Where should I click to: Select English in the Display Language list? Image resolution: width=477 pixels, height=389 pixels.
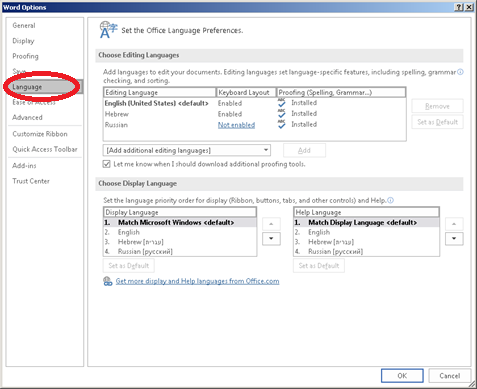[x=180, y=232]
